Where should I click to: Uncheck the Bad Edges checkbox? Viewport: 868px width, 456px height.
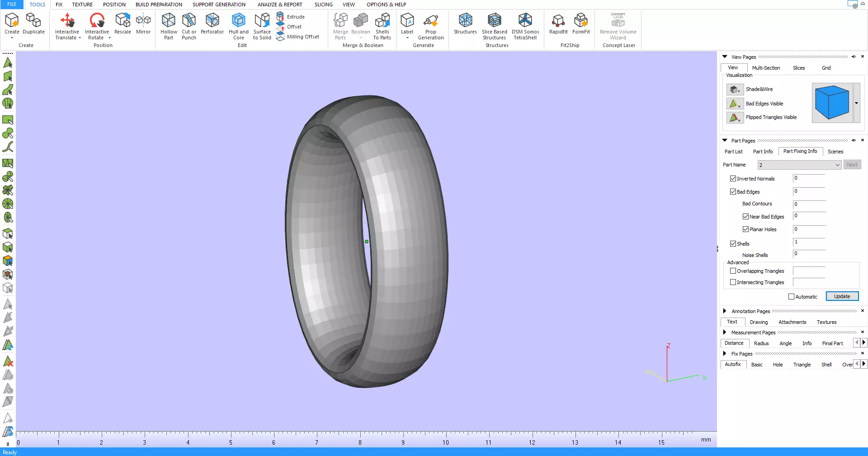[733, 192]
